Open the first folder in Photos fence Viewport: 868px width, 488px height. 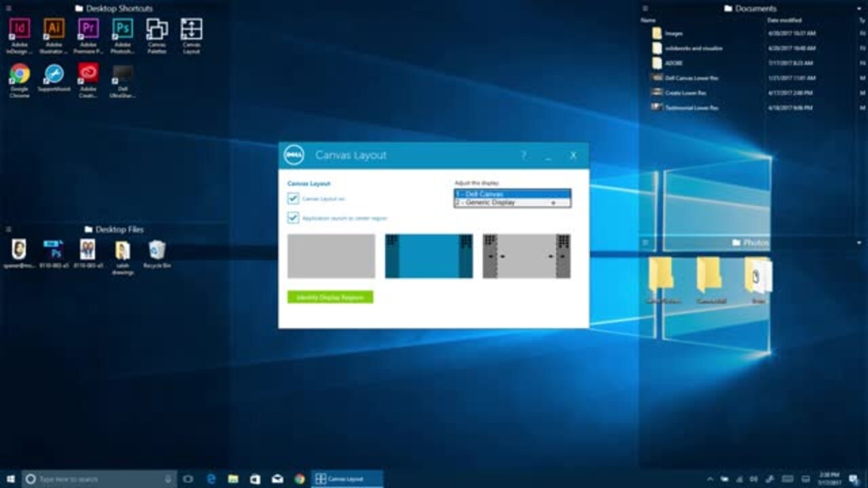[x=662, y=281]
